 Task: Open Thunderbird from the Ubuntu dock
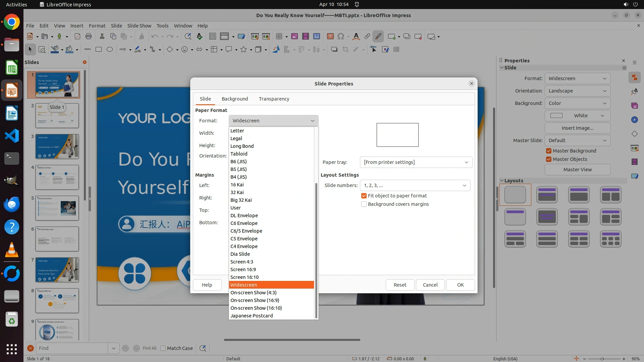[12, 204]
